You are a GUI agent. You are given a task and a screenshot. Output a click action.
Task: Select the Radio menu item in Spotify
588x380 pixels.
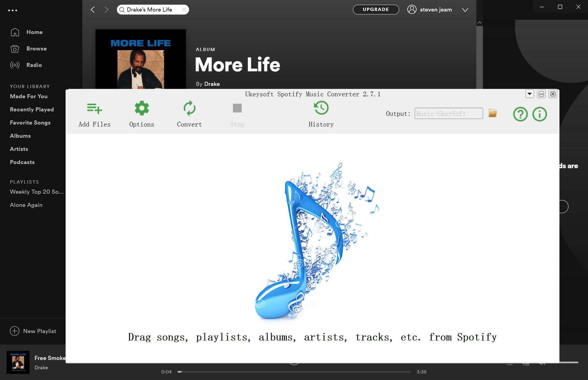click(34, 65)
